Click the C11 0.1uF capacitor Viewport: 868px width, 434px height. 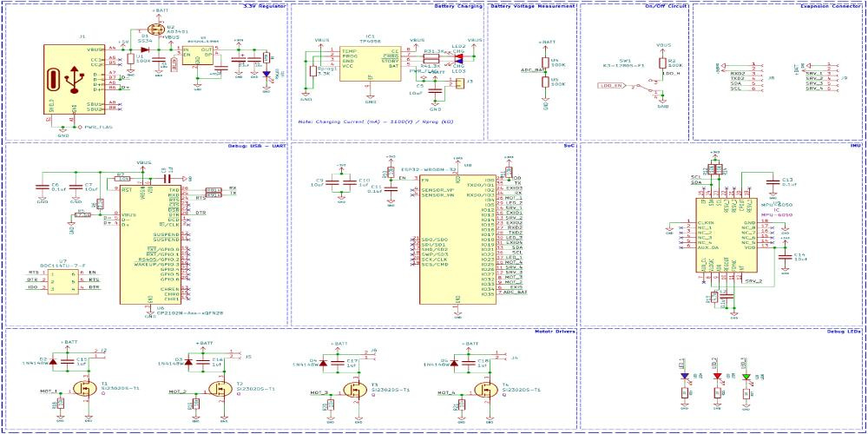pos(392,188)
